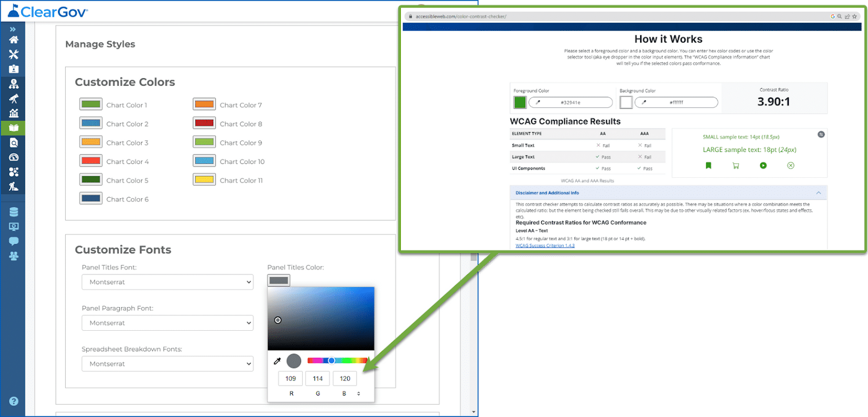Click the B value field showing 120
Image resolution: width=868 pixels, height=417 pixels.
(x=345, y=378)
